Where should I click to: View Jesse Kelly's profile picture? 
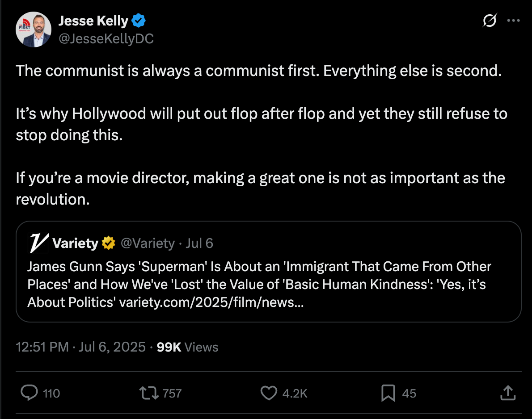click(34, 29)
